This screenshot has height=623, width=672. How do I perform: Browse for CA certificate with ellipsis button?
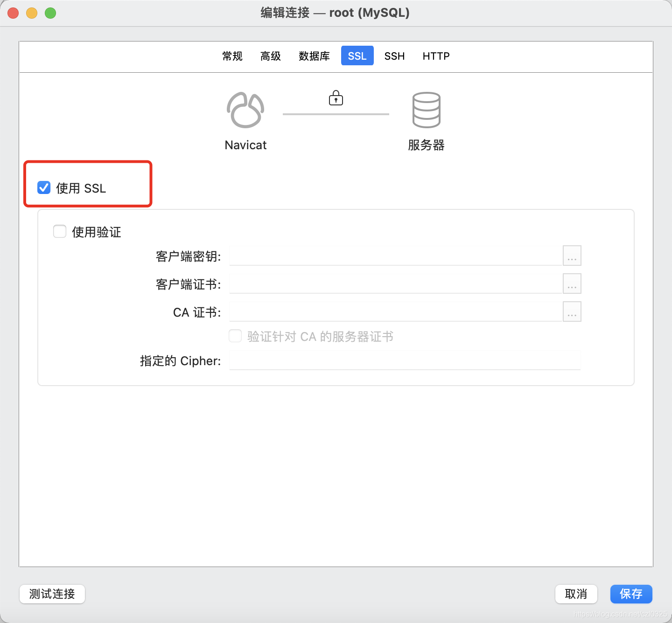coord(572,311)
